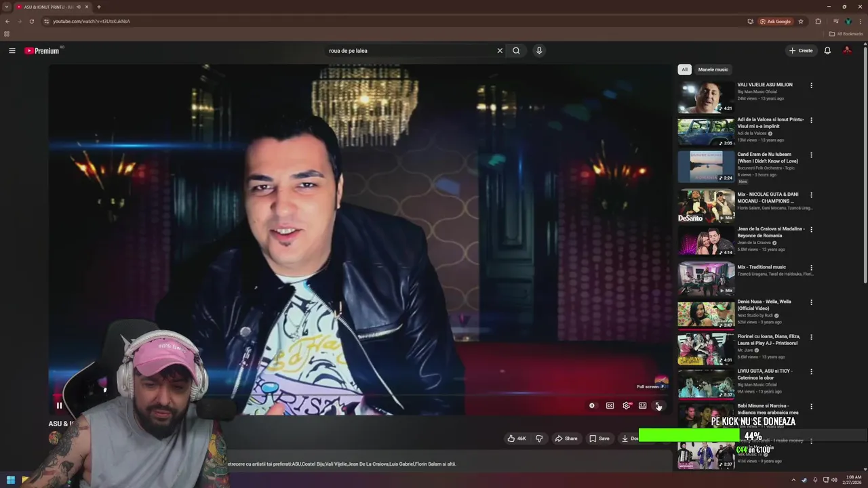Enter full screen mode in the player
868x488 pixels.
(658, 405)
